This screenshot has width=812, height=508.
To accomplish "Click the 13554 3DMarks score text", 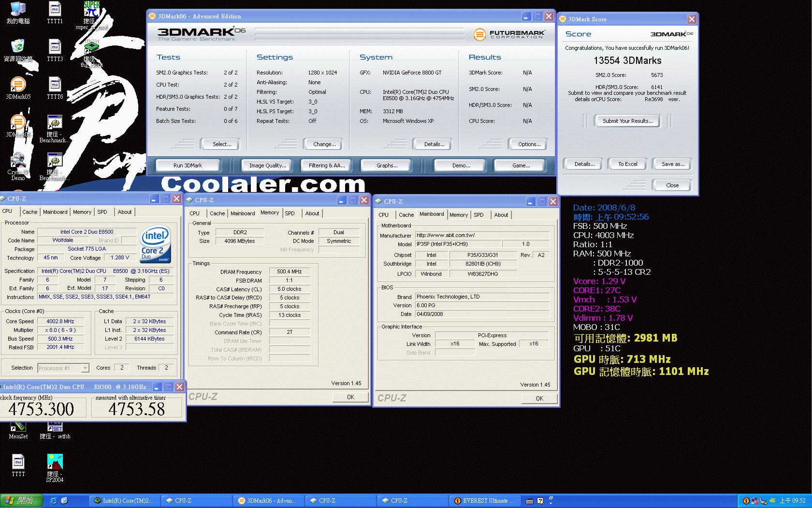I will [627, 60].
